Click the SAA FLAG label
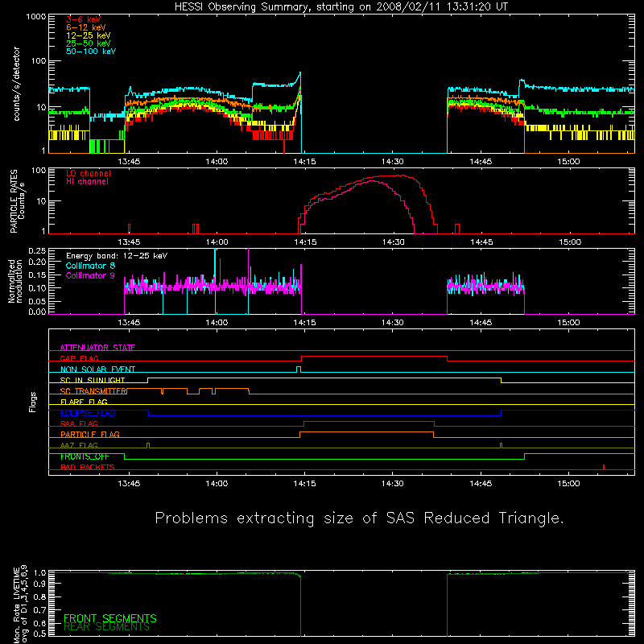 (x=79, y=423)
